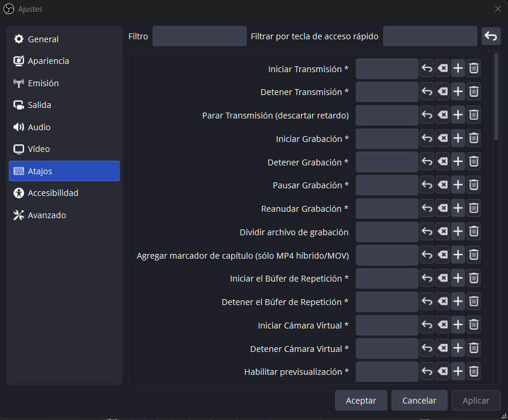This screenshot has width=508, height=420.
Task: Click the vertical scrollbar of the hotkey list
Action: [x=496, y=97]
